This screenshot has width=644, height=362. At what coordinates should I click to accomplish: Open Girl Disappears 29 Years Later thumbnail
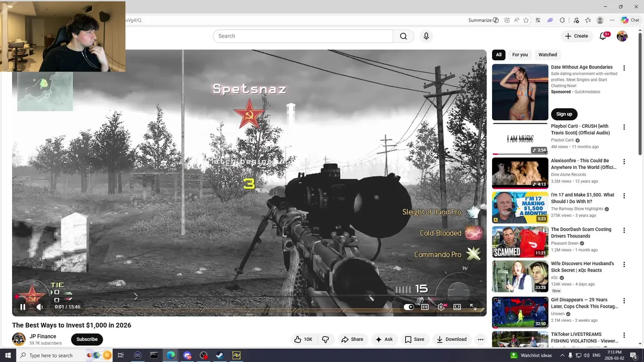520,312
